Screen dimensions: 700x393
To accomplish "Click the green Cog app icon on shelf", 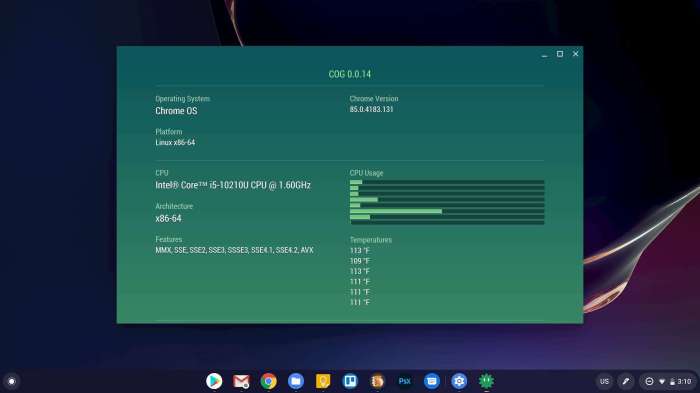I will [x=486, y=381].
